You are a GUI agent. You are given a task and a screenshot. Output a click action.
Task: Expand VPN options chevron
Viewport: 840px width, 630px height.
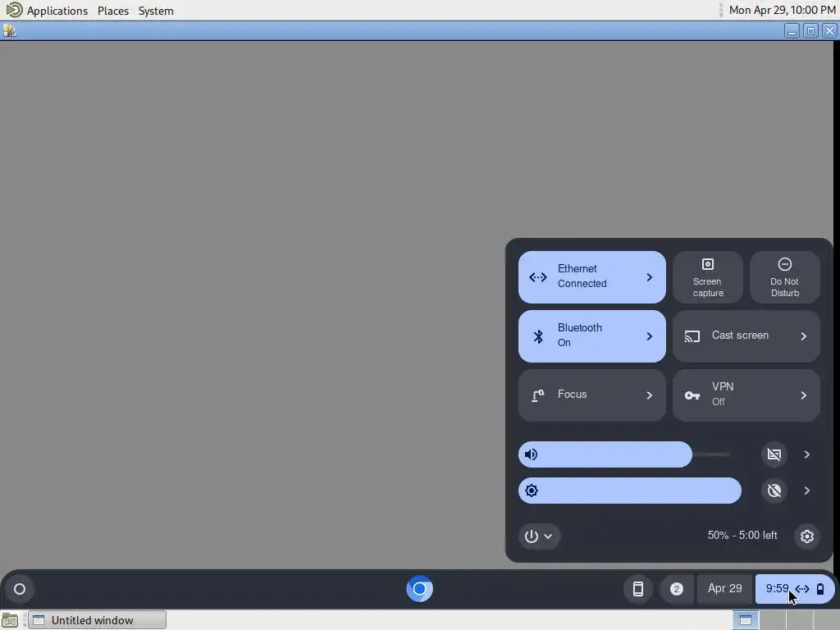point(804,395)
